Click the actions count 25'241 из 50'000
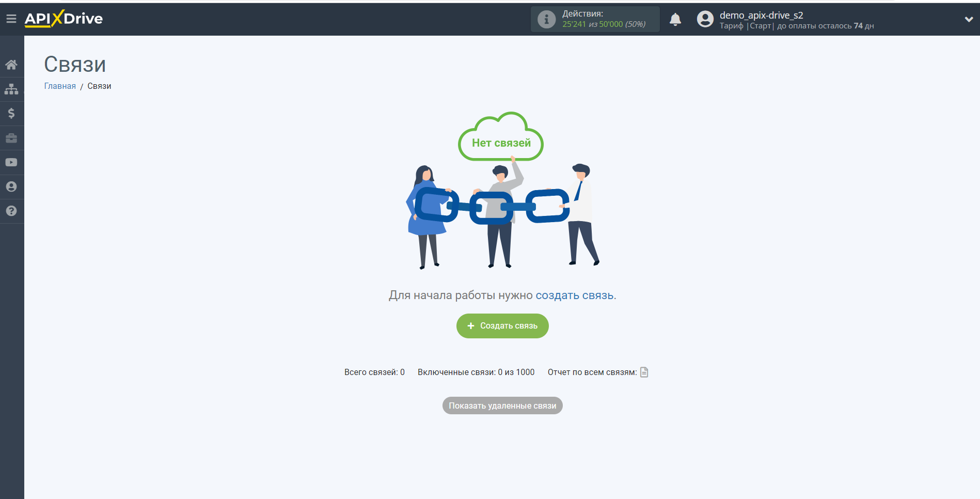Screen dimensions: 980x499 604,24
